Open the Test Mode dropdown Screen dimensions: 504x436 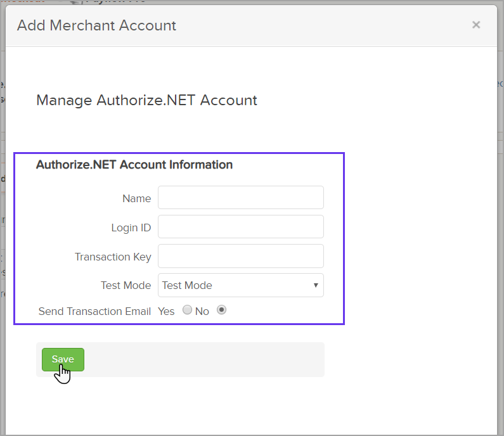pyautogui.click(x=241, y=285)
